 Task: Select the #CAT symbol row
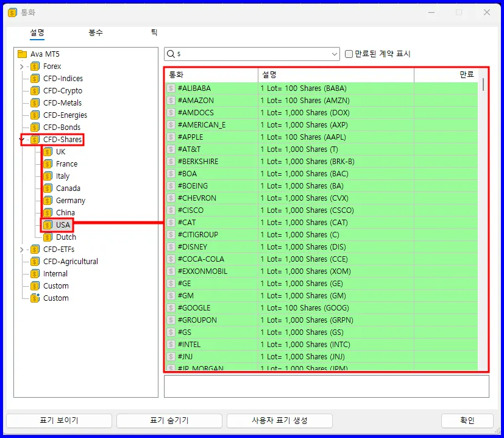point(322,223)
